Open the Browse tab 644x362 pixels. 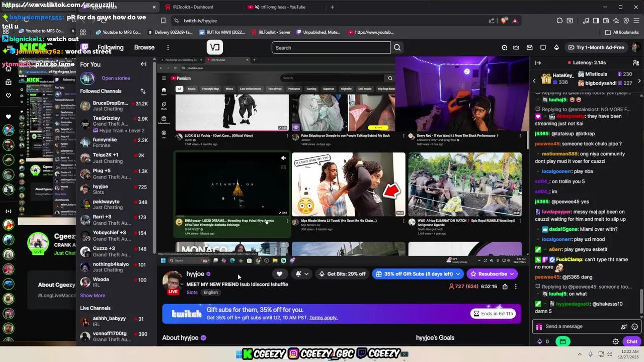(144, 48)
